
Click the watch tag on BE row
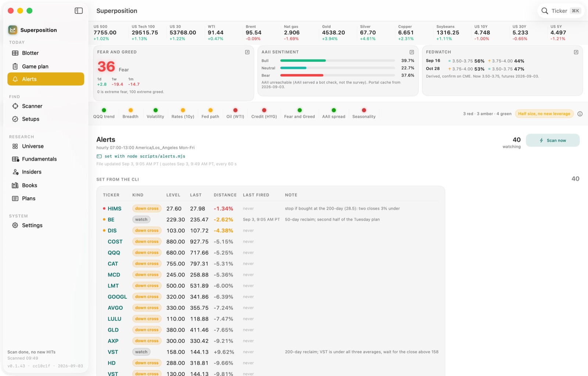(141, 220)
